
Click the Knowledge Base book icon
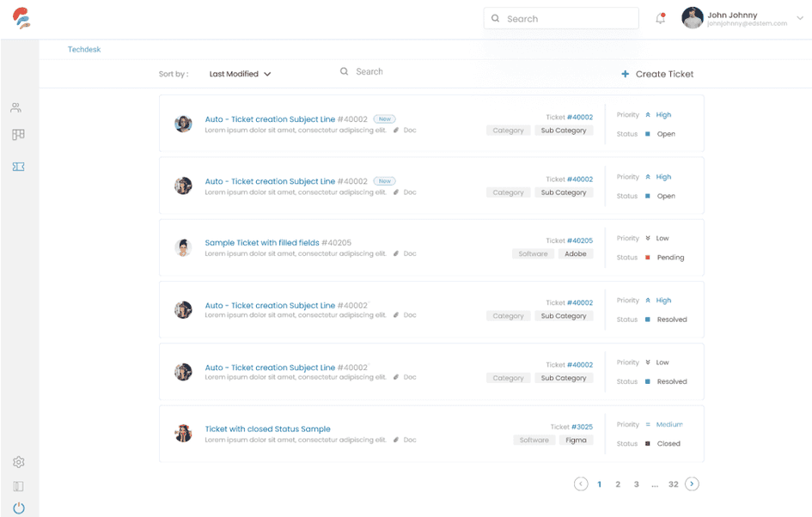pos(18,485)
